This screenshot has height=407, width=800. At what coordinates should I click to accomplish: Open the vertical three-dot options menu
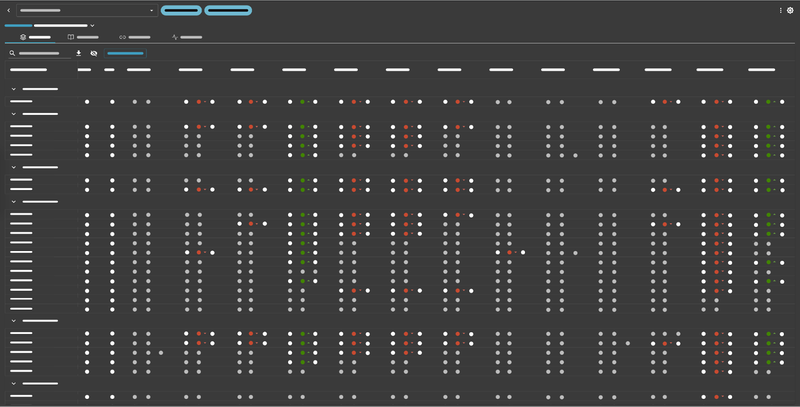[x=781, y=10]
